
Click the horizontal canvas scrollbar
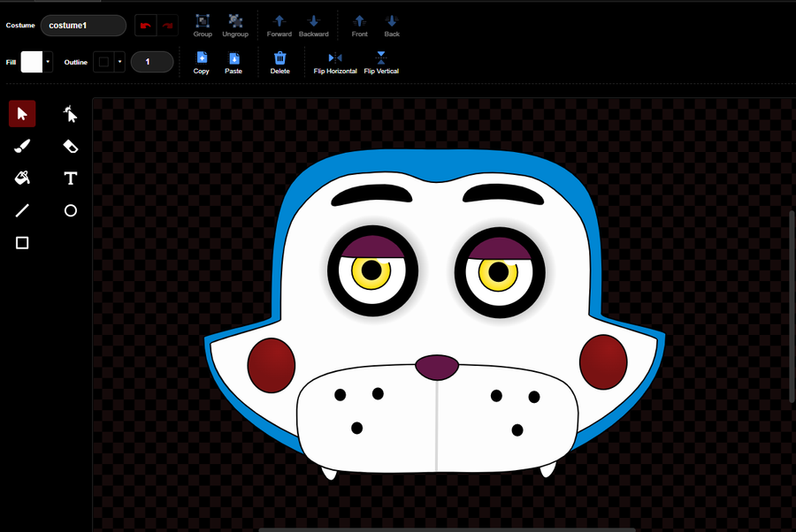pos(447,529)
